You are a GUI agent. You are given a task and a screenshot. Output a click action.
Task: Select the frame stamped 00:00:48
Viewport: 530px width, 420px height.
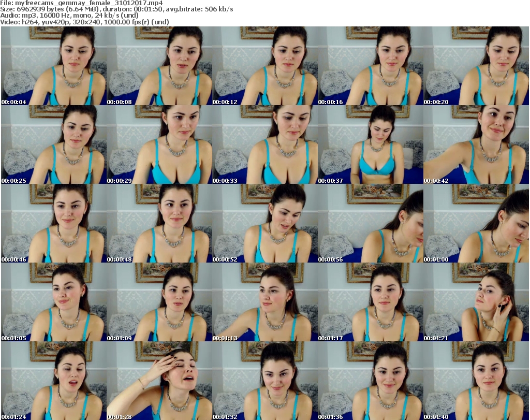(x=159, y=224)
